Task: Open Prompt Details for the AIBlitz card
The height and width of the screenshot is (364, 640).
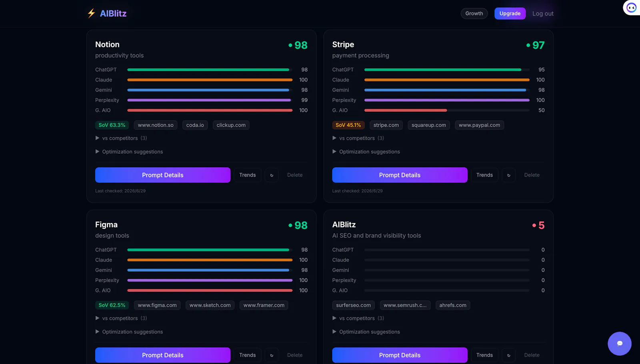Action: tap(400, 355)
